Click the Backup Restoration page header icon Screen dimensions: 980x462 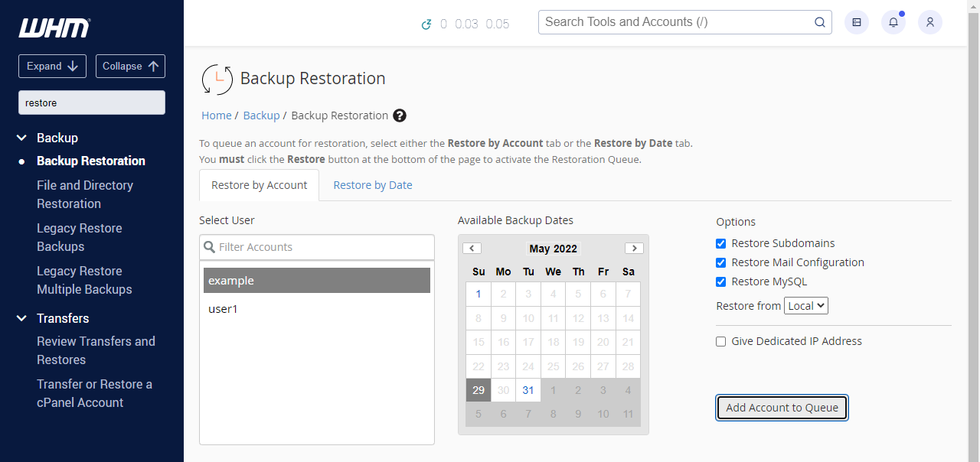click(x=217, y=79)
